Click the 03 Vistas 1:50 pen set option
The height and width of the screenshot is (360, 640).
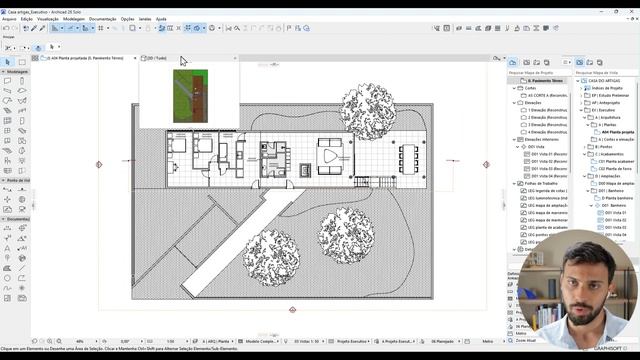[x=306, y=341]
